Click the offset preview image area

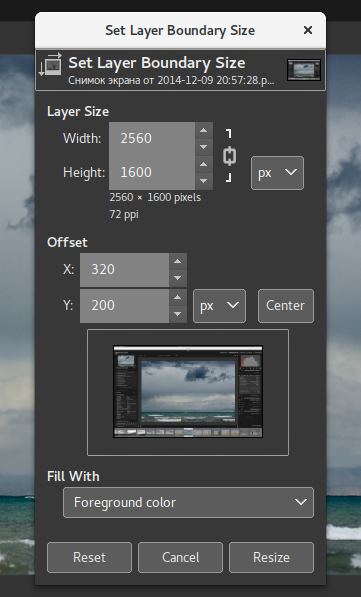[188, 392]
